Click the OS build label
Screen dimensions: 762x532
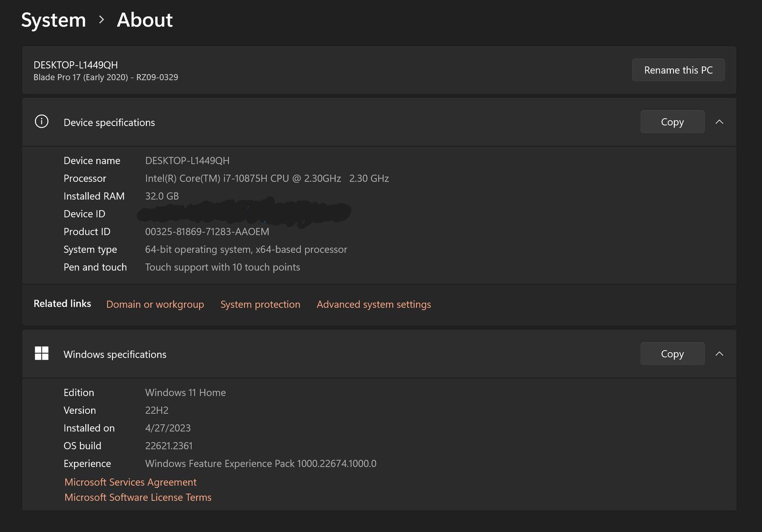click(x=82, y=446)
